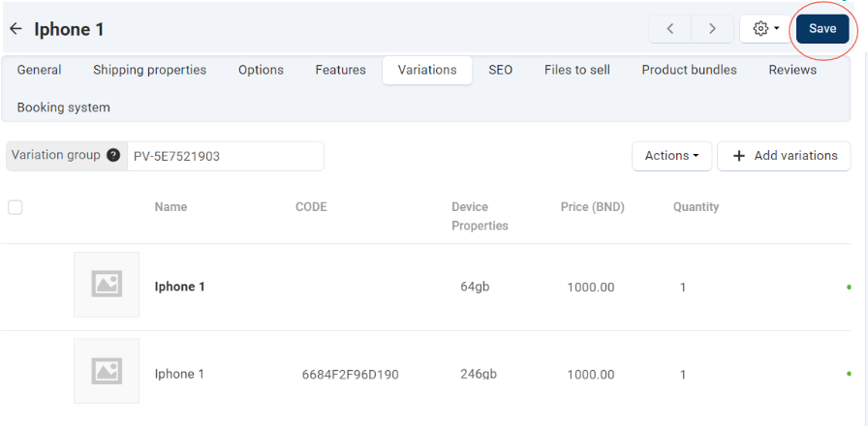Switch to the General tab
868x426 pixels.
point(40,70)
